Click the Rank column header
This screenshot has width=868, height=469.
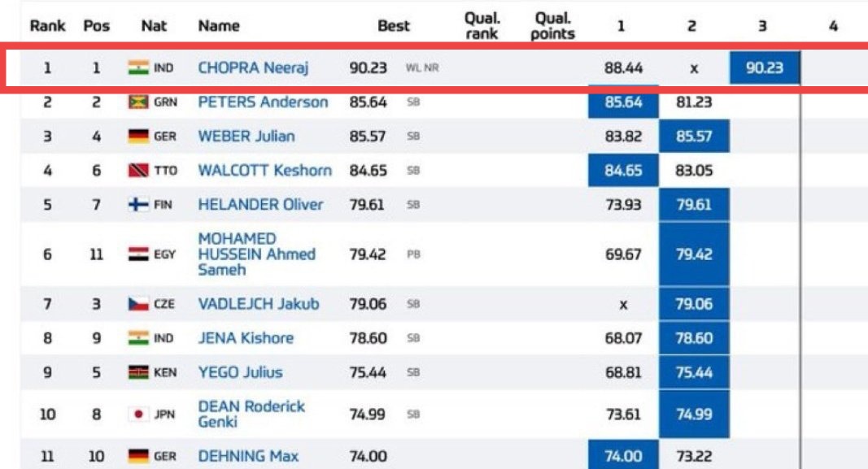coord(48,26)
